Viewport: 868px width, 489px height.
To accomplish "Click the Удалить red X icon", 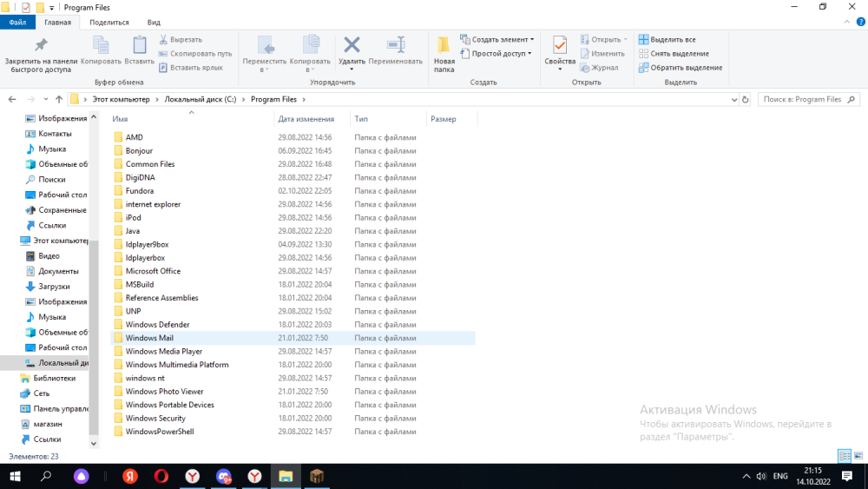I will [x=352, y=45].
